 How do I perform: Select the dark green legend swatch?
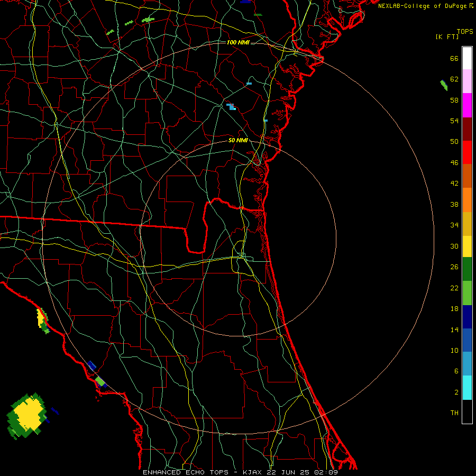click(x=467, y=269)
